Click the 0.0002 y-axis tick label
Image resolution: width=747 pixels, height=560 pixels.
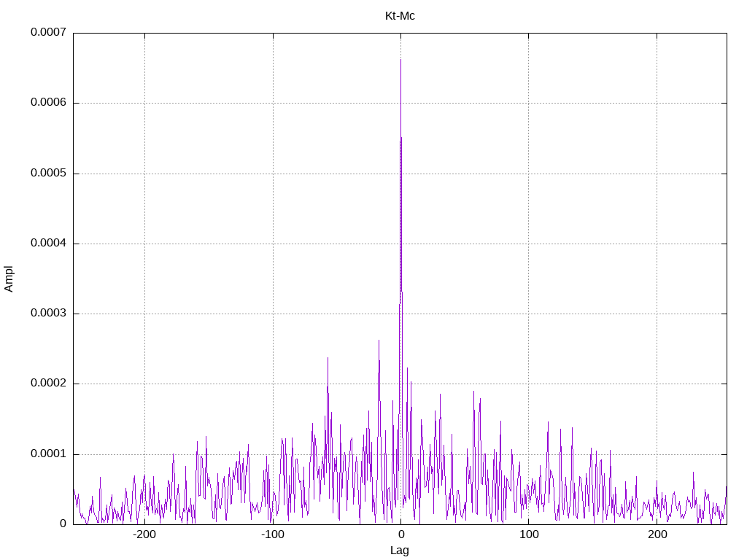tap(49, 384)
